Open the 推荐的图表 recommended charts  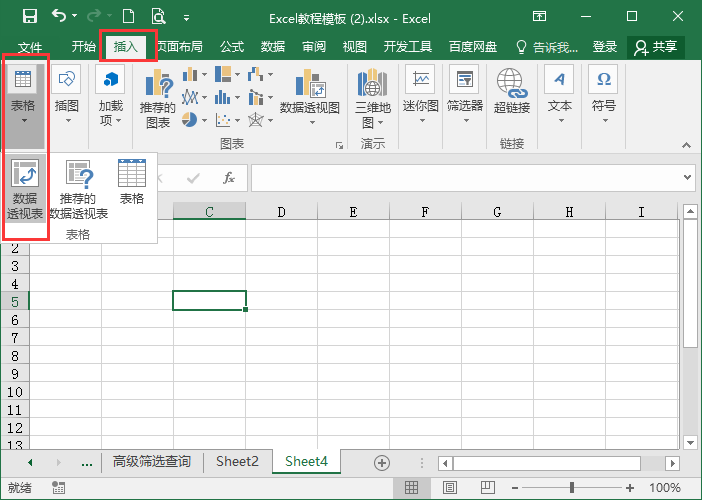[x=158, y=99]
